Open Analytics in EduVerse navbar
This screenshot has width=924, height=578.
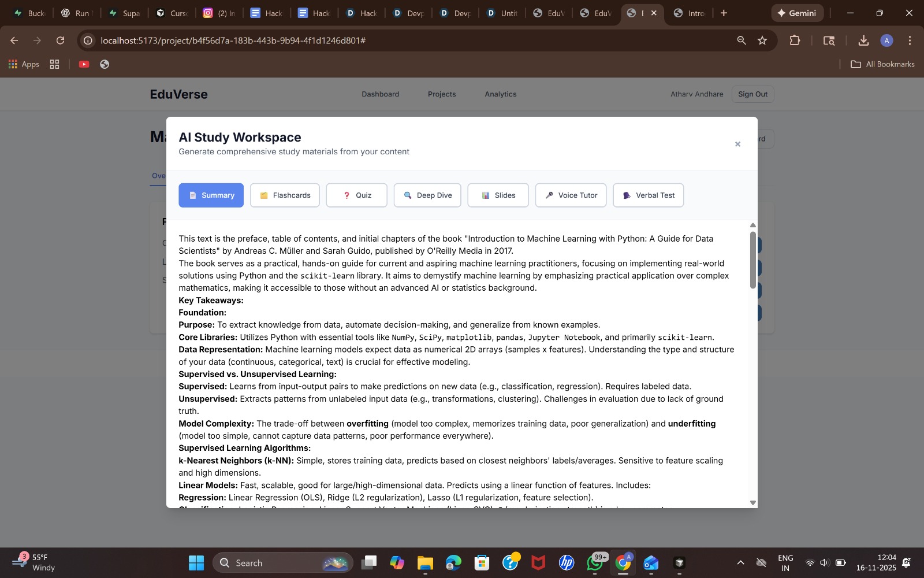coord(501,94)
